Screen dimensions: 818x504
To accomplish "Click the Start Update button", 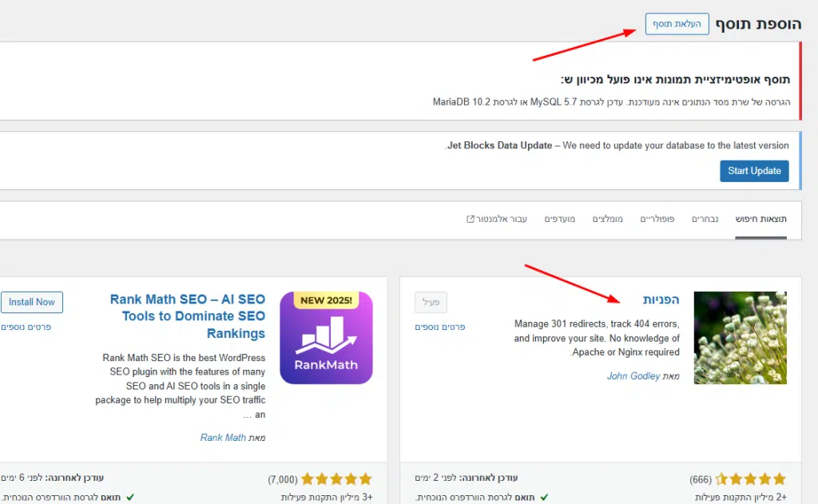I will [754, 171].
